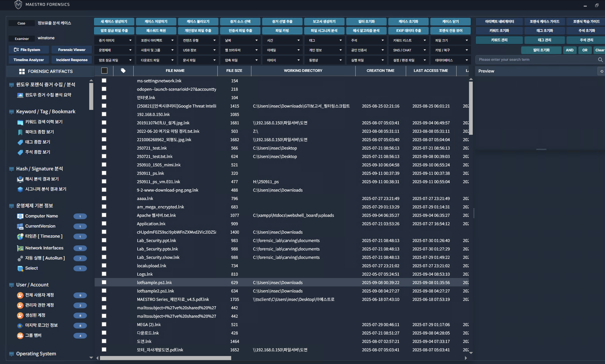
Task: Check the lotfsample.ps1.lnk row checkbox
Action: click(104, 282)
